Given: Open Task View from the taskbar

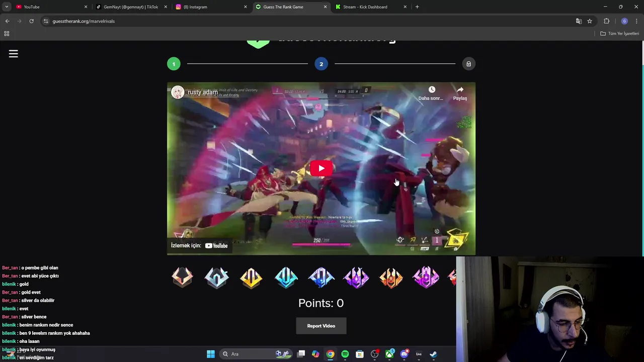Looking at the screenshot, I should (x=301, y=354).
